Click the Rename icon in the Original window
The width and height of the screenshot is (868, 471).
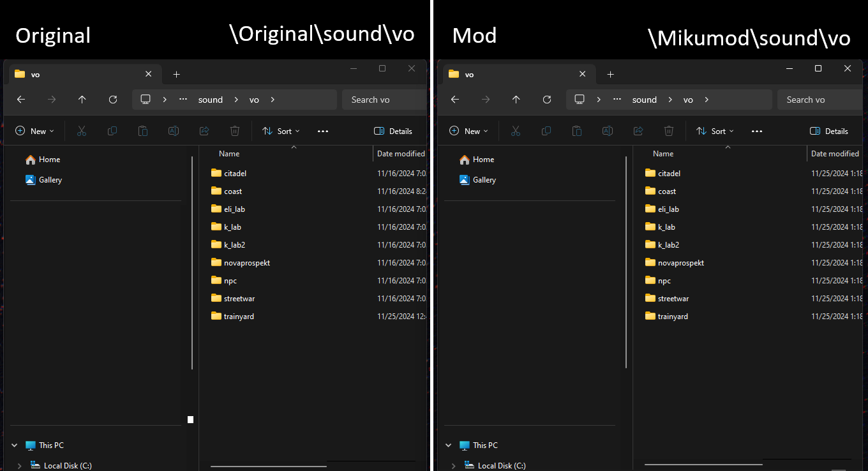point(173,131)
